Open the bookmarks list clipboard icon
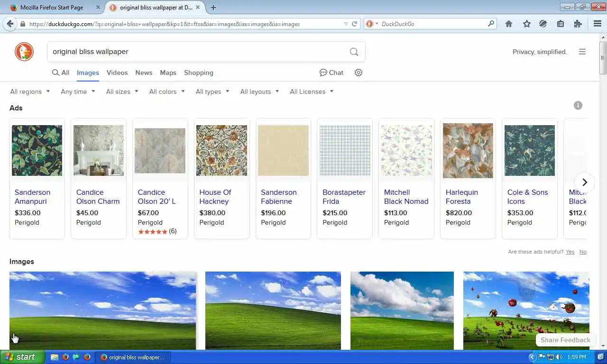The height and width of the screenshot is (364, 607). (561, 24)
